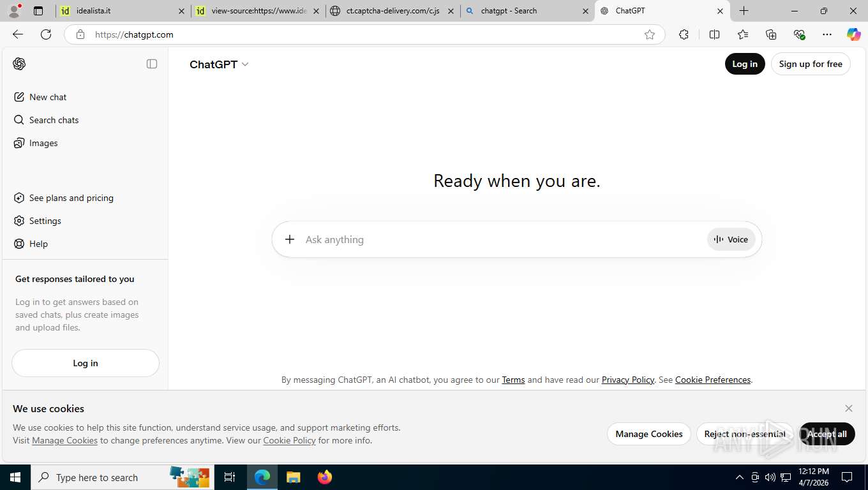Open the Privacy Policy link
This screenshot has width=868, height=490.
(x=628, y=380)
